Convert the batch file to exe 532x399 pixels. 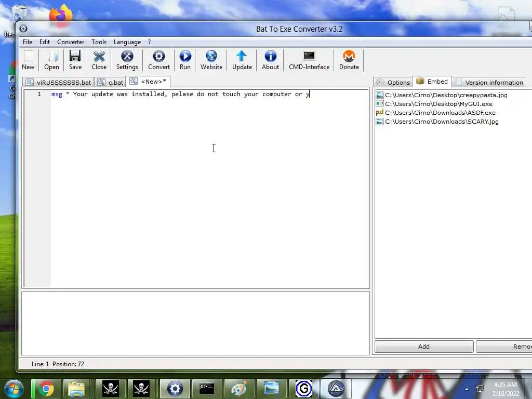click(159, 60)
